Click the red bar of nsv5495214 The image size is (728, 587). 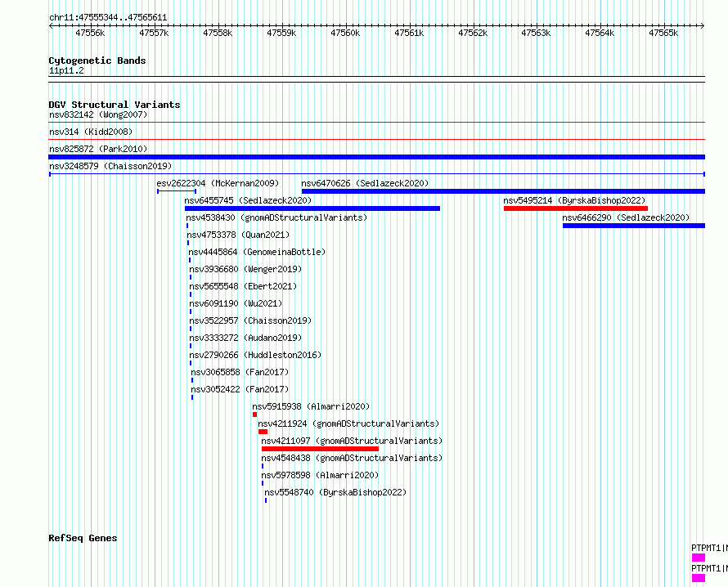click(576, 208)
